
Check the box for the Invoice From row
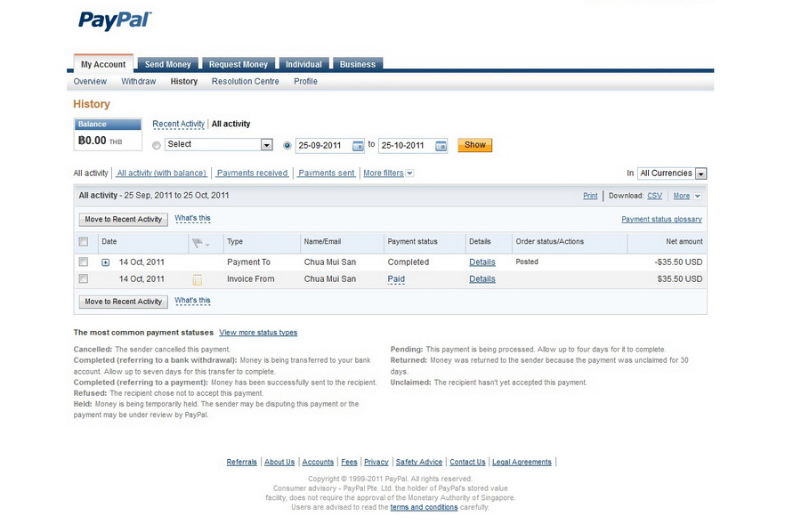tap(84, 278)
